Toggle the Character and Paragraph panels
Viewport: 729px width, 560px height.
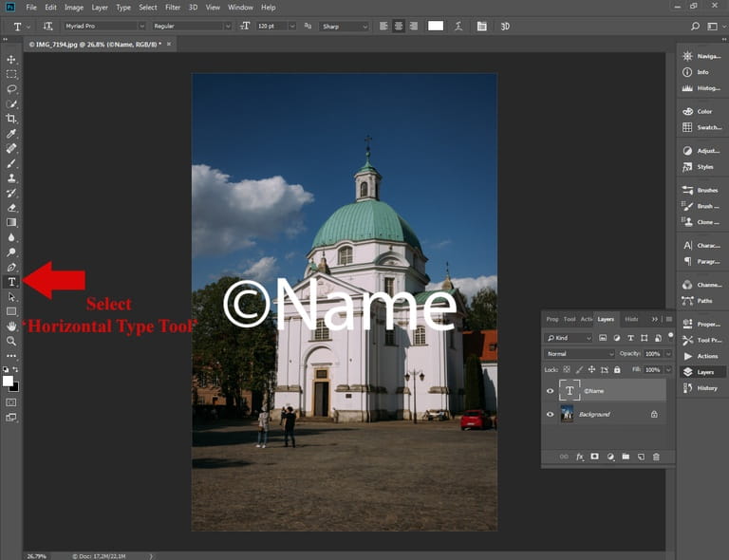point(481,26)
